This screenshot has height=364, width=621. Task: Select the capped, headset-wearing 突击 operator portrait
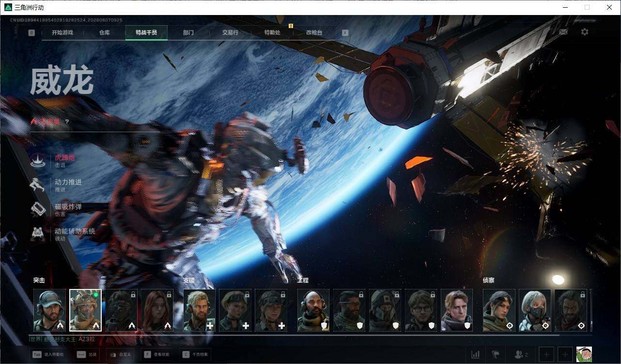pos(50,310)
